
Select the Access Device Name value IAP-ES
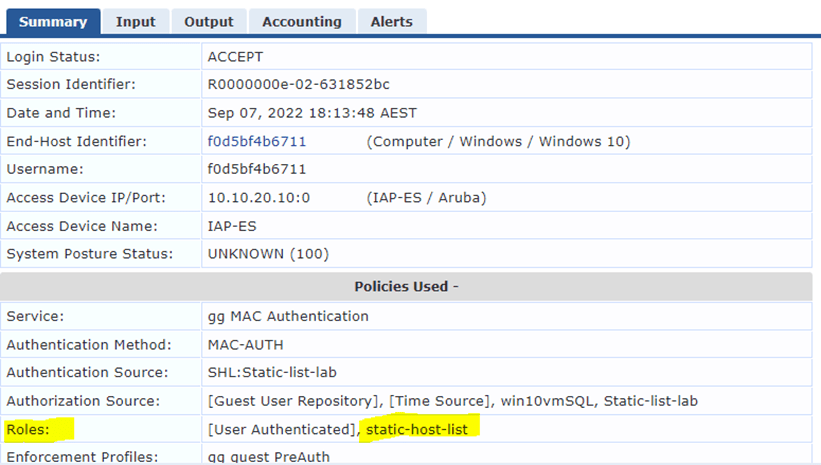232,225
